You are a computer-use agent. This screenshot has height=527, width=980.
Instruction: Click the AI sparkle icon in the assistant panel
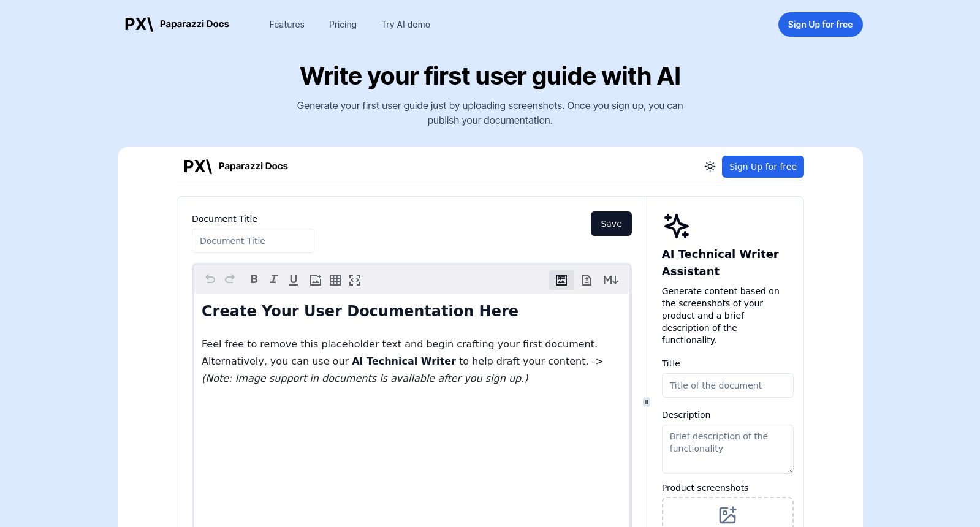pyautogui.click(x=677, y=226)
